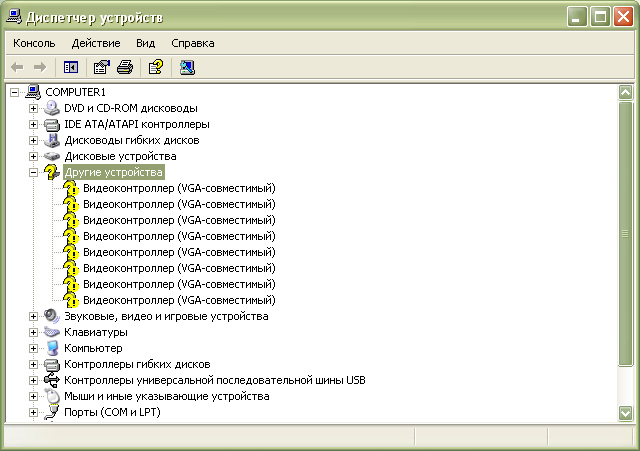Image resolution: width=640 pixels, height=451 pixels.
Task: Expand Звуковые, видео и игровые устройства
Action: tap(33, 316)
